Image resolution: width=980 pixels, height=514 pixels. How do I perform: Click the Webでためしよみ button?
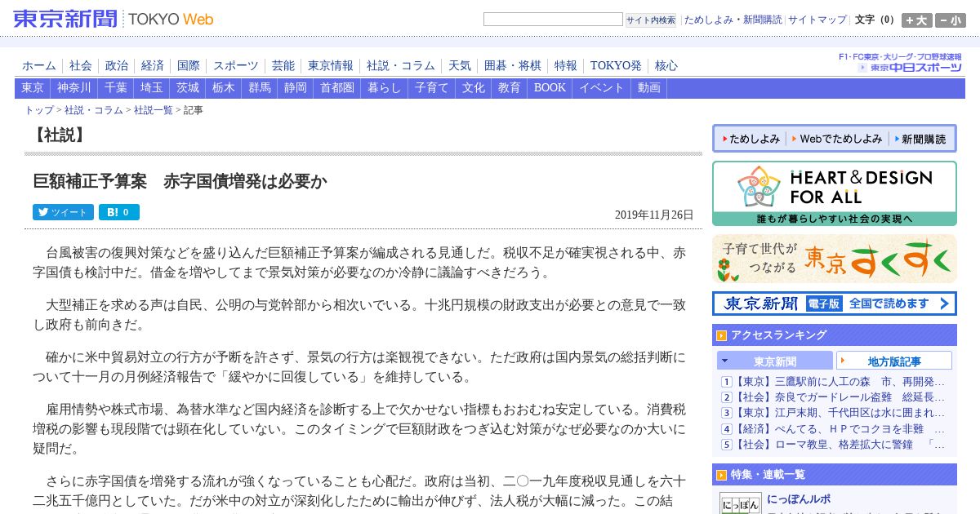836,139
